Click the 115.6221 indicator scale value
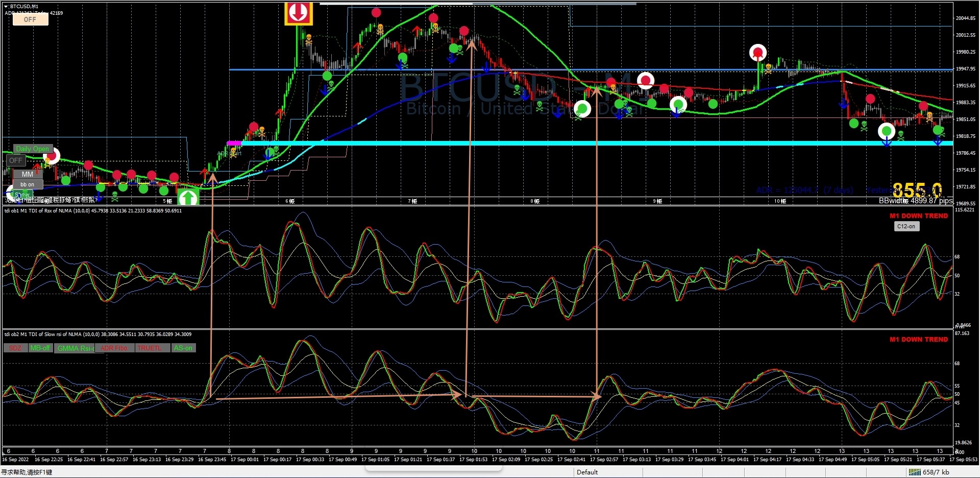 tap(965, 210)
